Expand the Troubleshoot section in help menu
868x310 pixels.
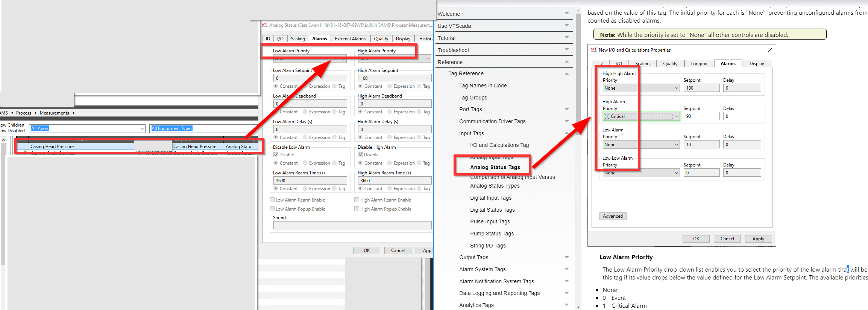point(566,50)
